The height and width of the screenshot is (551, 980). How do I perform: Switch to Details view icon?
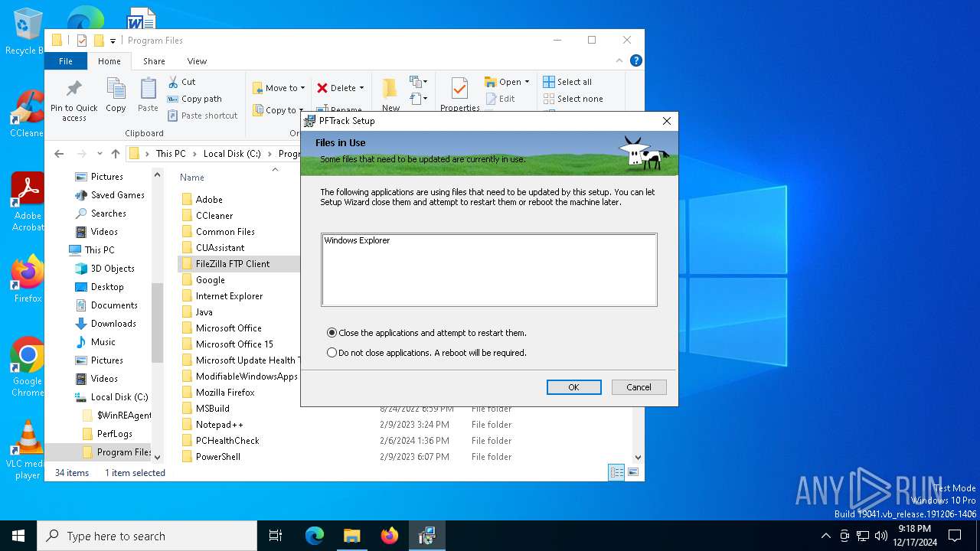[x=616, y=473]
